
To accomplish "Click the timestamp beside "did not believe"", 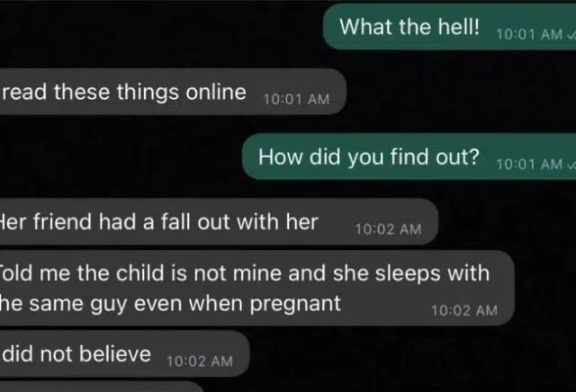I will click(200, 361).
